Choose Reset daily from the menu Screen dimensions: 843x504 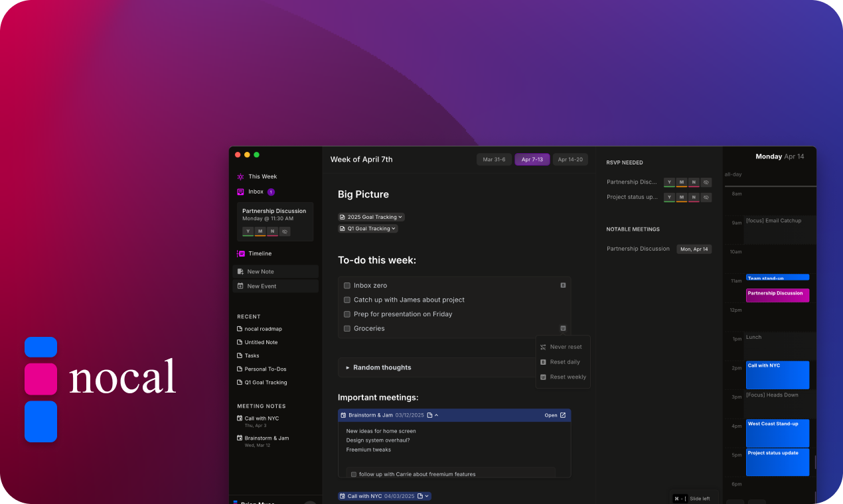564,362
